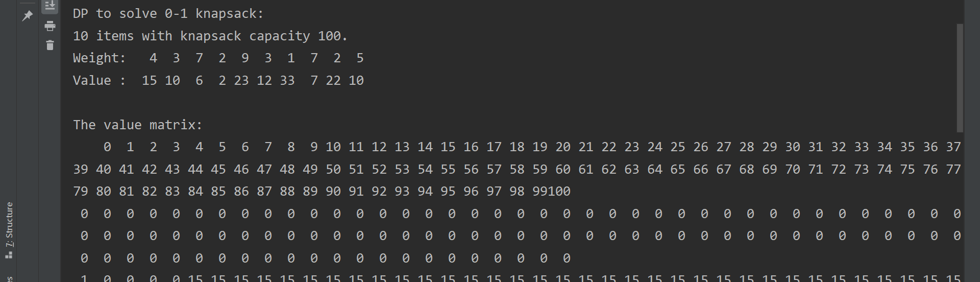Click column header 50 in second header row

[333, 170]
